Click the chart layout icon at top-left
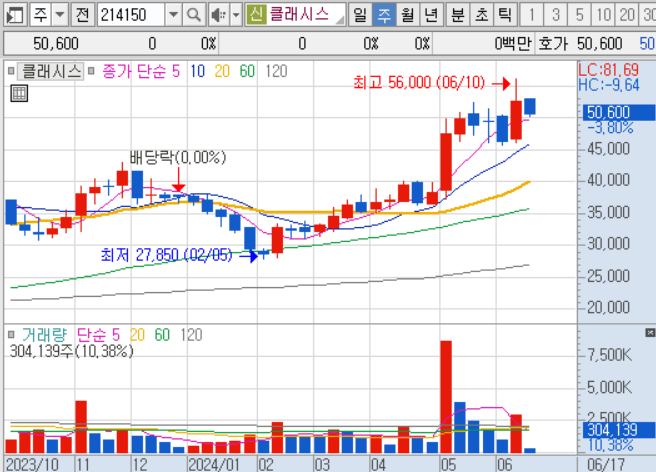This screenshot has height=472, width=656. point(15,15)
